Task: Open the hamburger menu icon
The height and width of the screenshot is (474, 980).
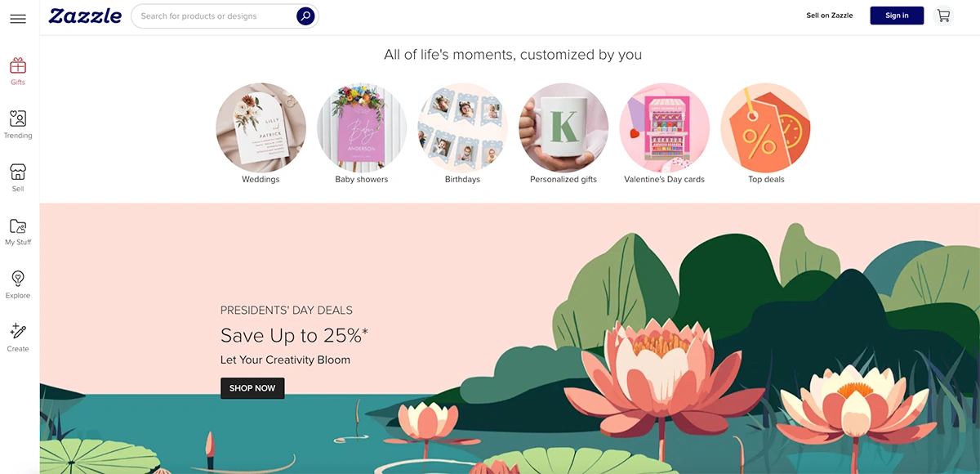Action: coord(18,19)
